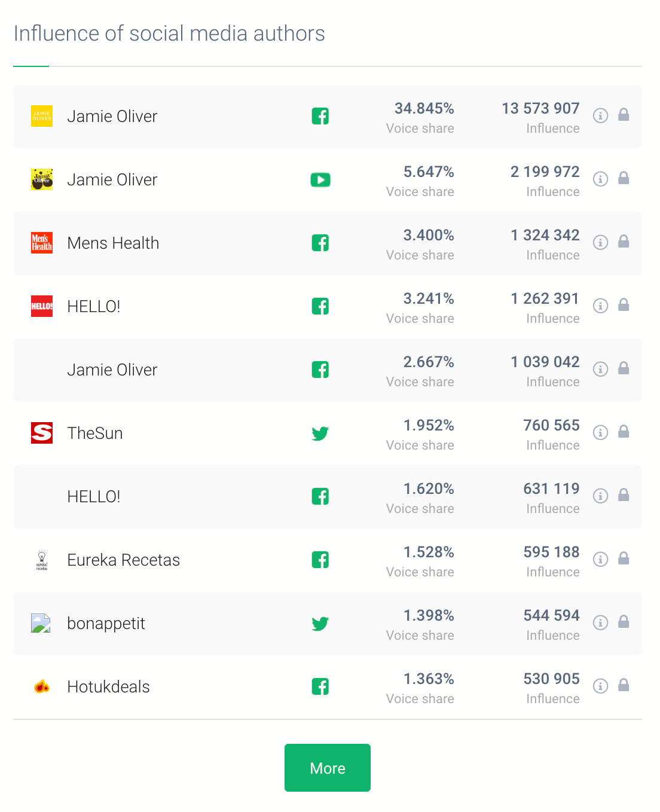This screenshot has height=812, width=660.
Task: Open the yellow Jamie Oliver Facebook avatar
Action: 42,116
